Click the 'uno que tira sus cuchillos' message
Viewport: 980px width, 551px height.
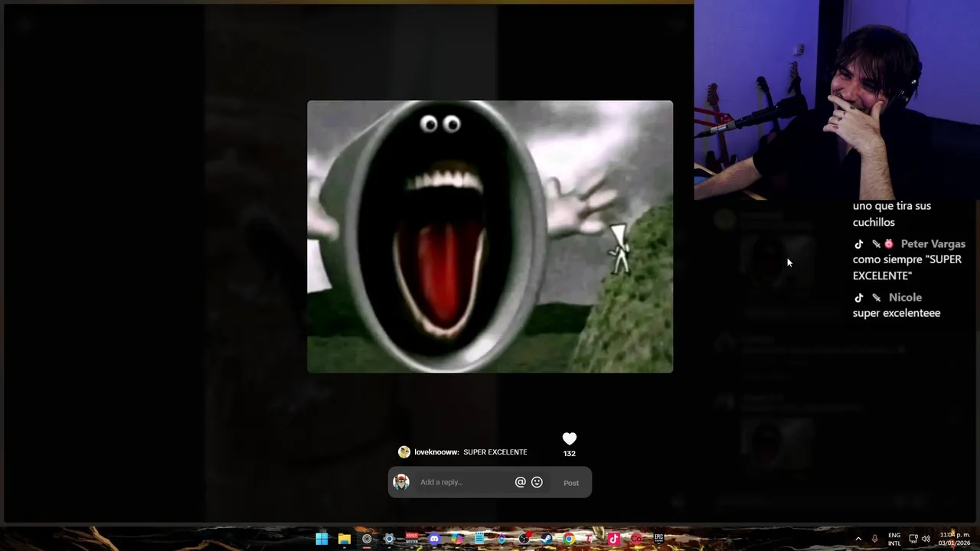[x=892, y=214]
